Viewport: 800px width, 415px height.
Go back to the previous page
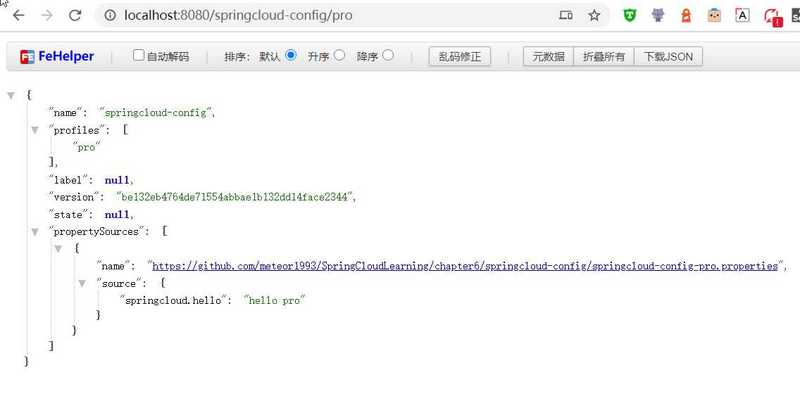19,15
